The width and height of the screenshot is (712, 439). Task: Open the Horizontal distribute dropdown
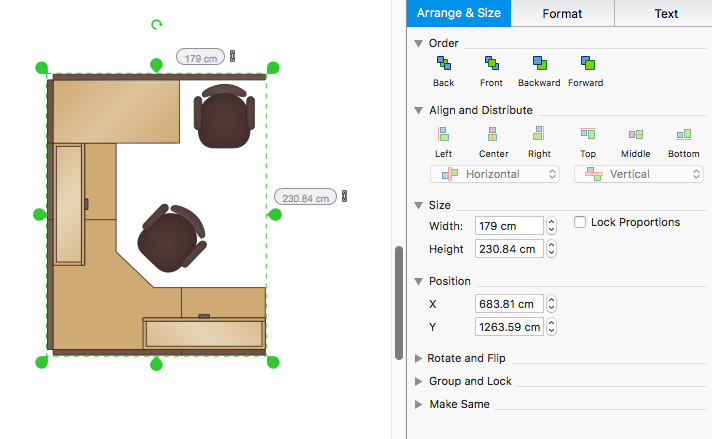(x=495, y=174)
